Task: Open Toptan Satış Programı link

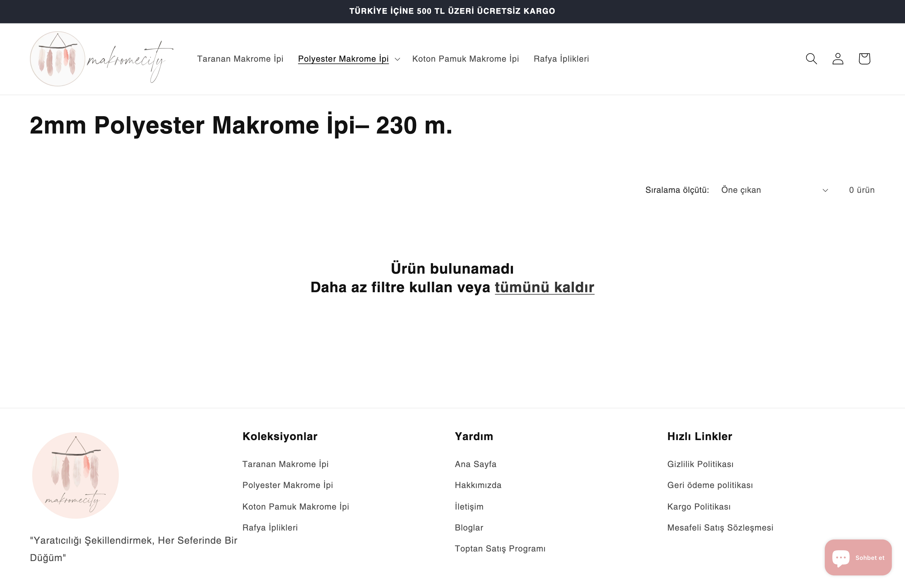Action: [500, 548]
